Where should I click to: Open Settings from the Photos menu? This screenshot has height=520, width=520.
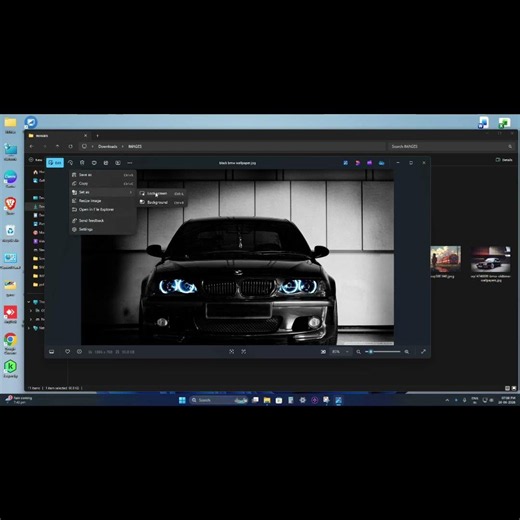point(103,229)
